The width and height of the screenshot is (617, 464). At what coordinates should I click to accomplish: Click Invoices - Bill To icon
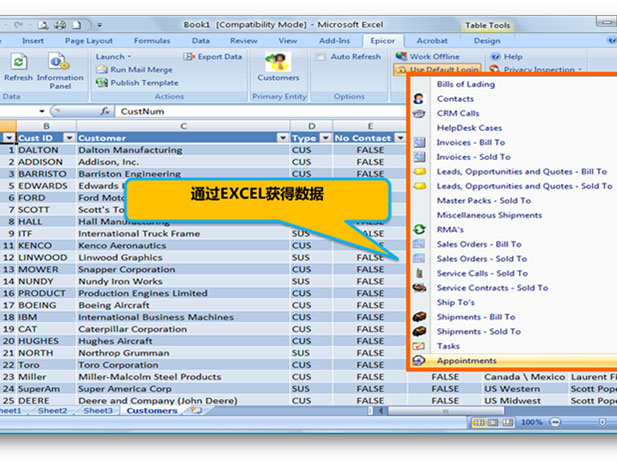[419, 142]
